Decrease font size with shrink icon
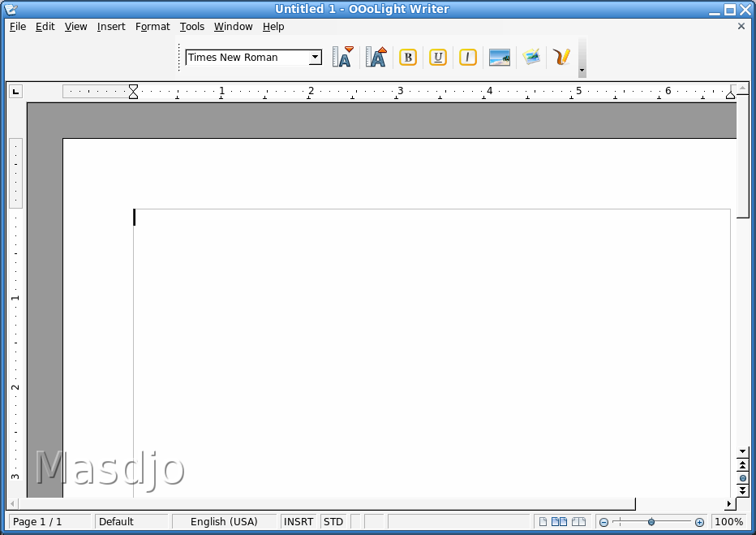This screenshot has width=756, height=535. pos(343,57)
